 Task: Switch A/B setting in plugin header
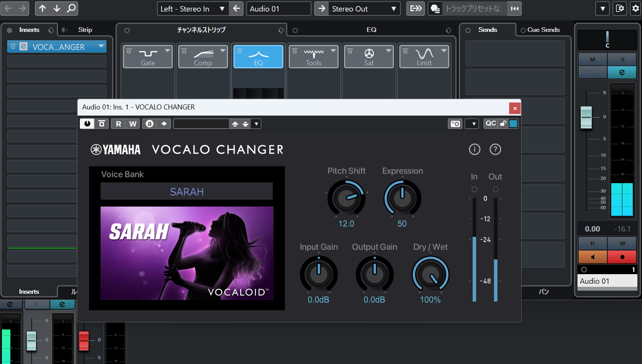coord(149,124)
